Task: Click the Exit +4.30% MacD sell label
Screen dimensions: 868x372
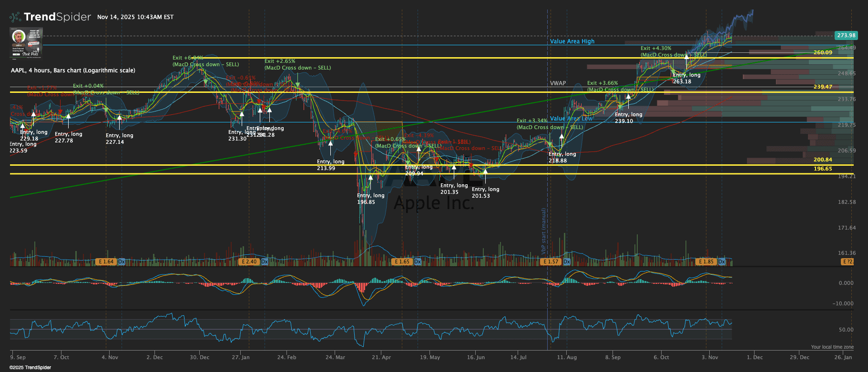Action: click(656, 49)
